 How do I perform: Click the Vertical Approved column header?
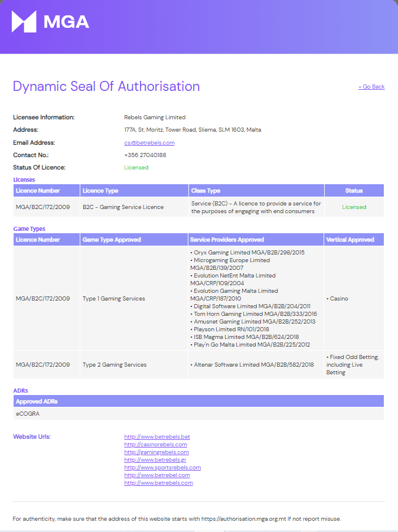354,240
